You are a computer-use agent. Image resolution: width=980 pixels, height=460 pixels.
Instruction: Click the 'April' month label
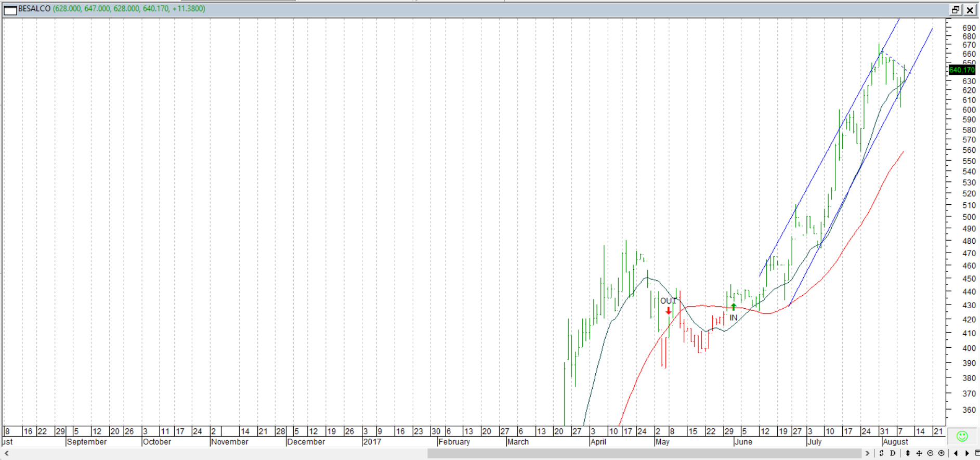click(x=598, y=442)
